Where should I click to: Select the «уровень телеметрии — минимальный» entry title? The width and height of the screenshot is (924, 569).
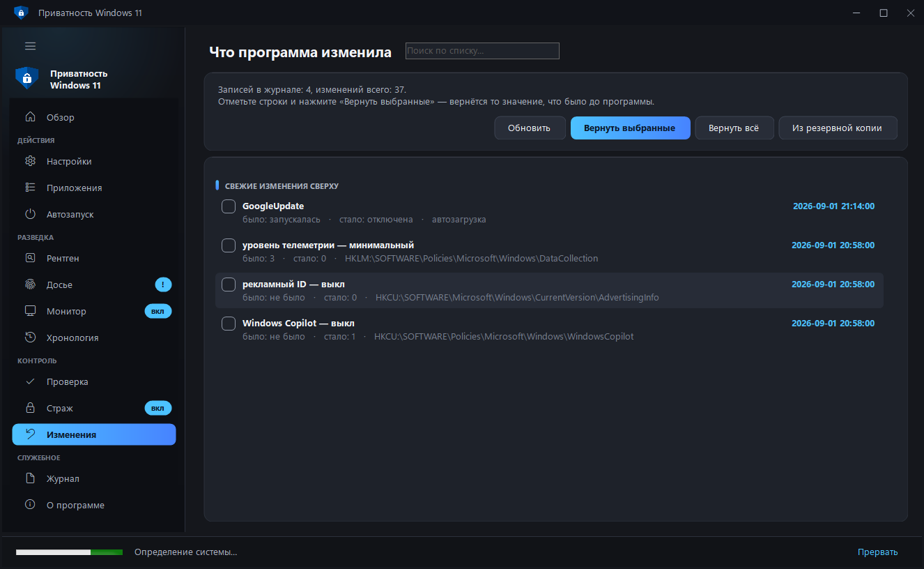(328, 245)
